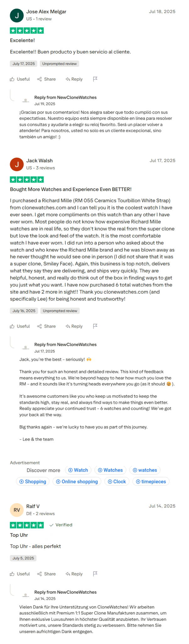
Task: Click the 'Watches' discover tag
Action: point(110,470)
